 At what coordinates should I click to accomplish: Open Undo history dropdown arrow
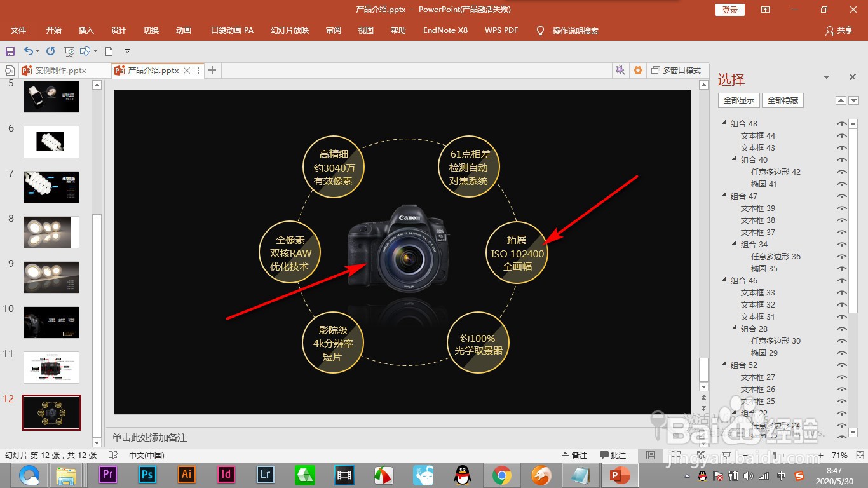coord(38,51)
